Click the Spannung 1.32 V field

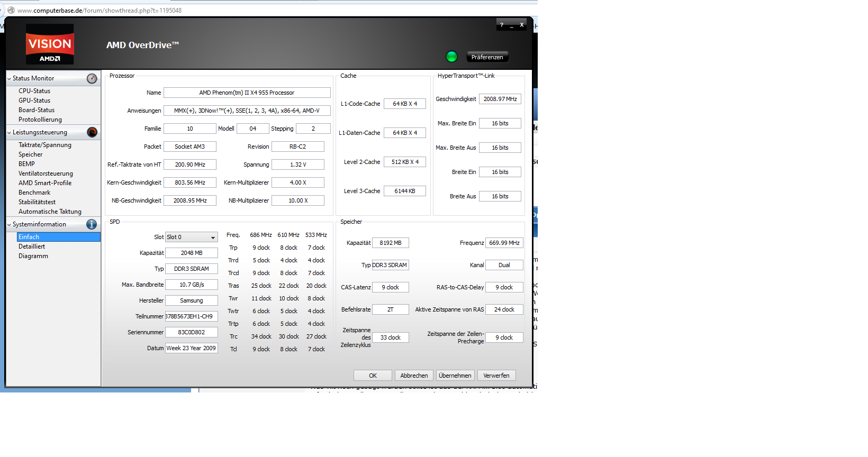(x=298, y=164)
